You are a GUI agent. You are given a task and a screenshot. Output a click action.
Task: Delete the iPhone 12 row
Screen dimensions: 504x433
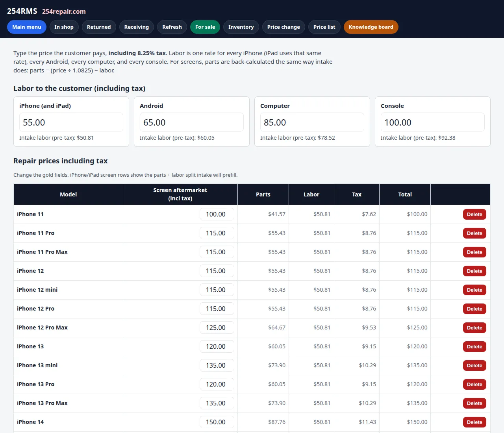(x=474, y=271)
